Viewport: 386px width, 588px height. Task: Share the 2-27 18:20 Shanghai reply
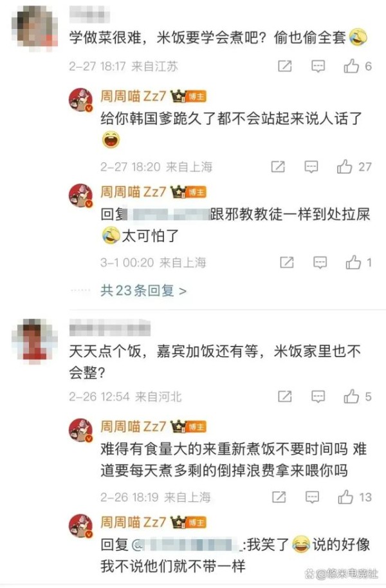tap(278, 167)
